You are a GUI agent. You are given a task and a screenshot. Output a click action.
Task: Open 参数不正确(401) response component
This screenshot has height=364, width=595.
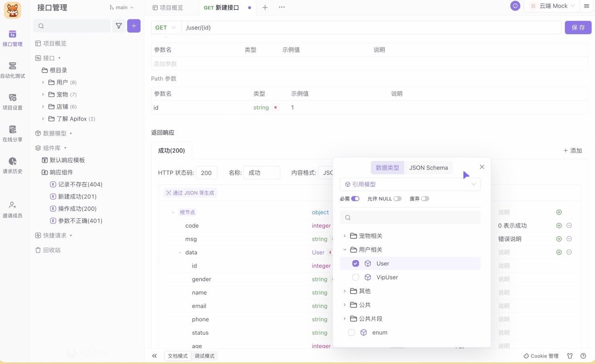[76, 221]
